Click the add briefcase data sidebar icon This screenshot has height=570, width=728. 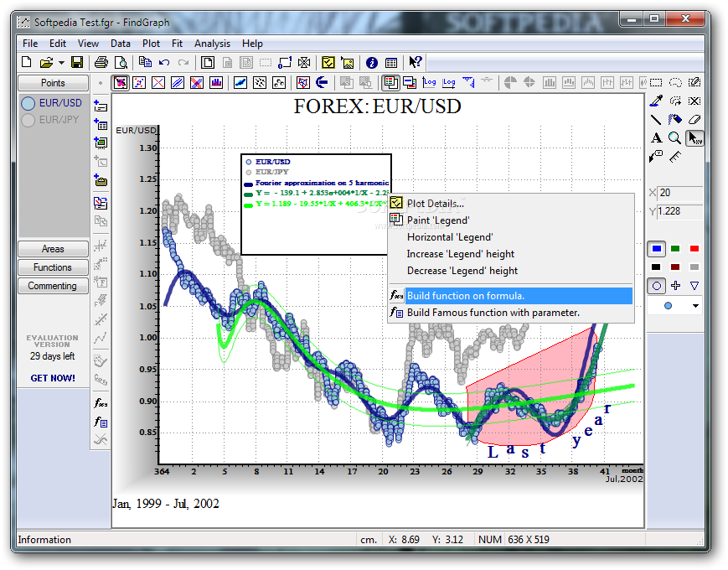(101, 180)
